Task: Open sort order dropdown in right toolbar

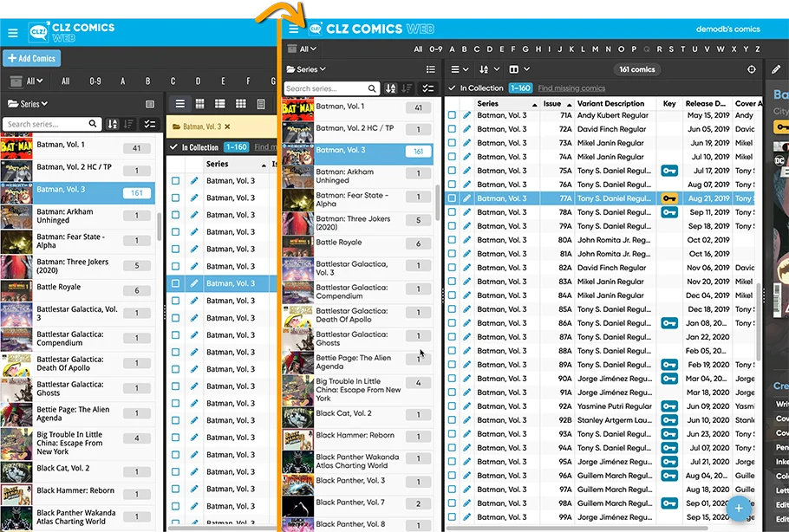Action: coord(489,69)
